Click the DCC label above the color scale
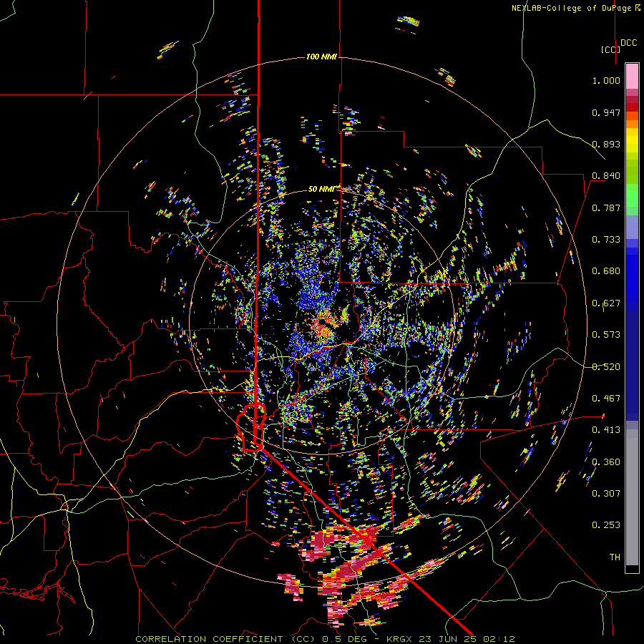This screenshot has height=644, width=644. 629,43
